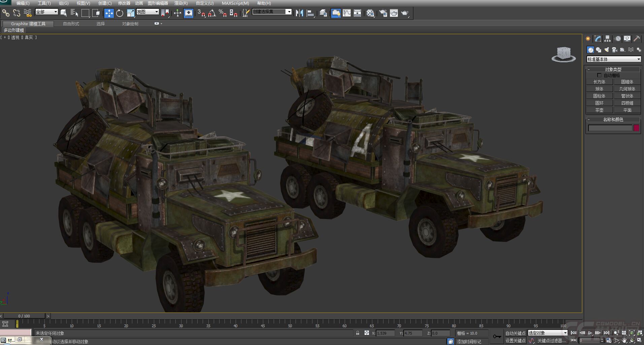The height and width of the screenshot is (345, 644).
Task: Click Play Animation button
Action: pyautogui.click(x=590, y=333)
